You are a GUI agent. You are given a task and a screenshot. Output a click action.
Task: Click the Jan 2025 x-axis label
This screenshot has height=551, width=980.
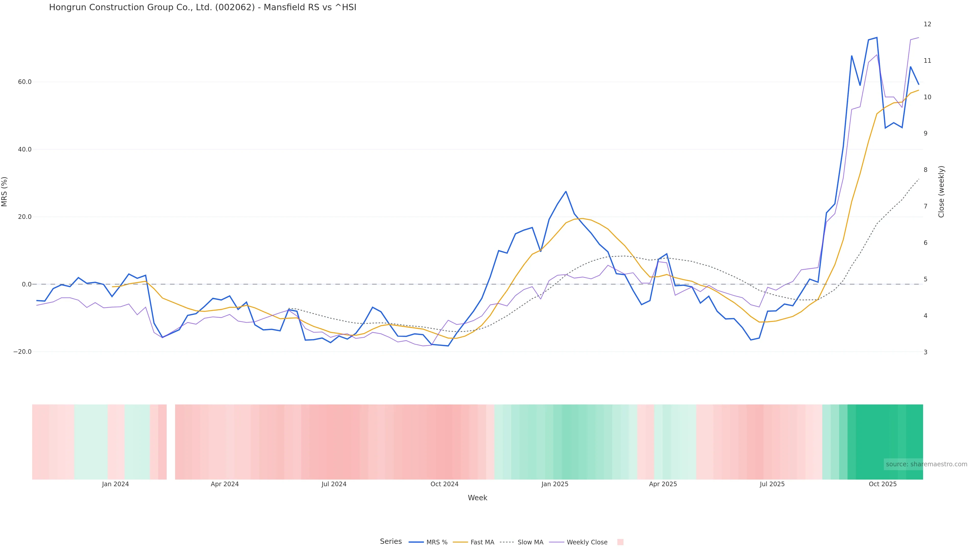(x=555, y=484)
